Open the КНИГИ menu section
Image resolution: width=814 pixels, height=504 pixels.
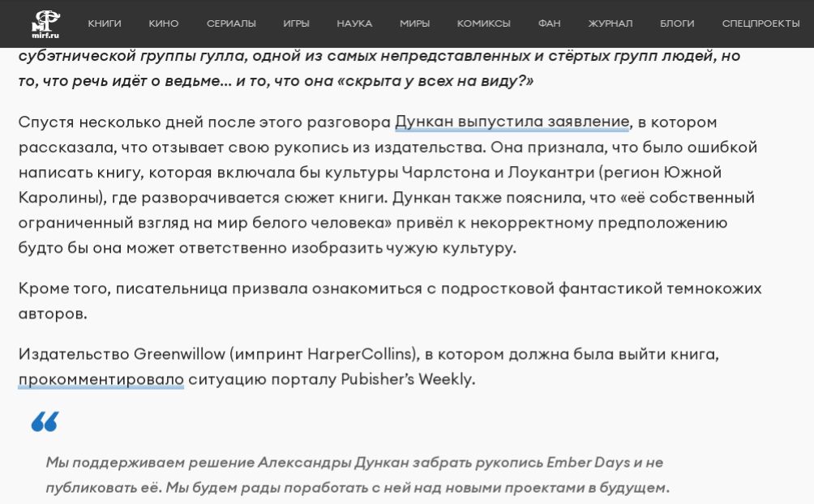(x=105, y=23)
